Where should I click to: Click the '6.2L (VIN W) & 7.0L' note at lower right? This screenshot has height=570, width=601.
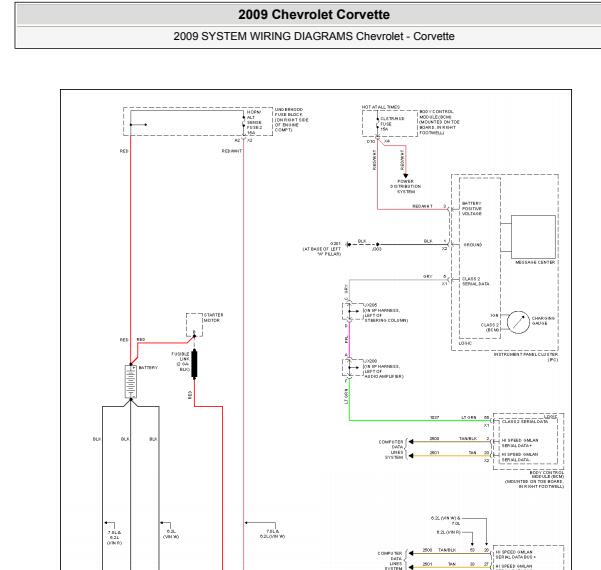[x=445, y=521]
